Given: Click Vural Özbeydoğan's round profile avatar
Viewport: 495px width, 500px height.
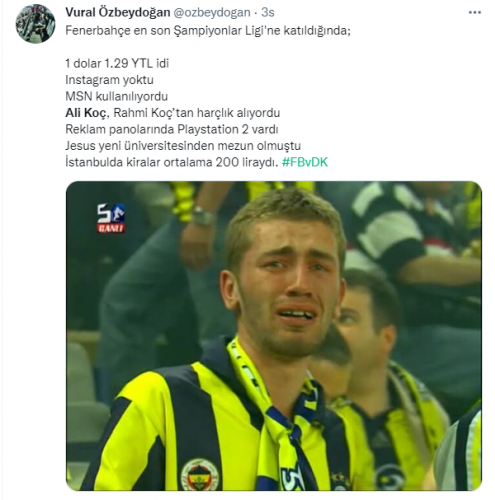Looking at the screenshot, I should pyautogui.click(x=35, y=24).
